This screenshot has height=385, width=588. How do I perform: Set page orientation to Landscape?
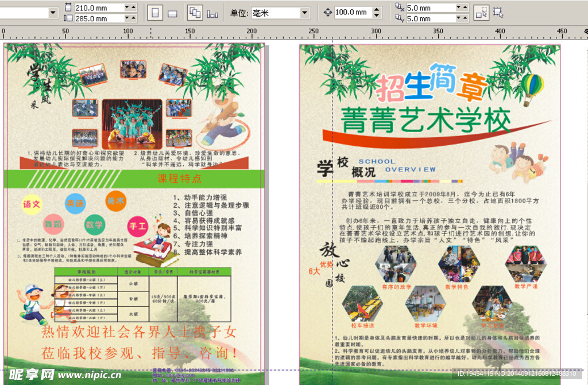(x=172, y=14)
